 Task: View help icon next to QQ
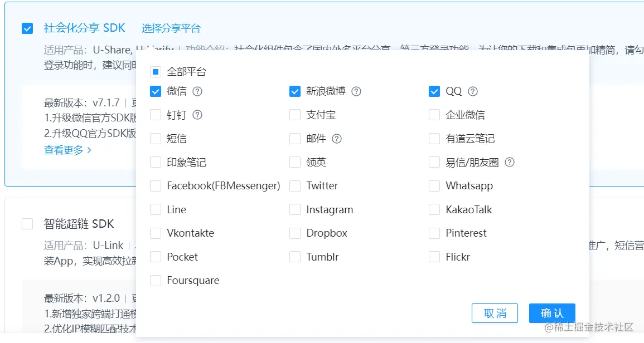(472, 91)
